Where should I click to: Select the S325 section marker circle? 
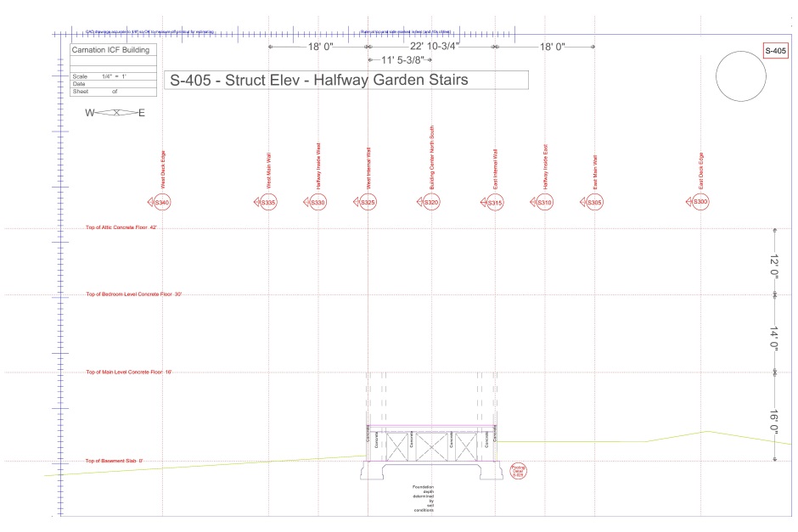pos(368,203)
